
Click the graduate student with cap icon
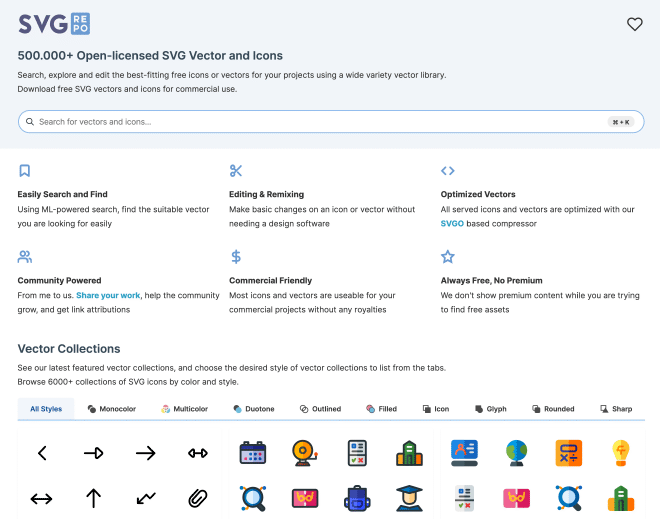(408, 497)
